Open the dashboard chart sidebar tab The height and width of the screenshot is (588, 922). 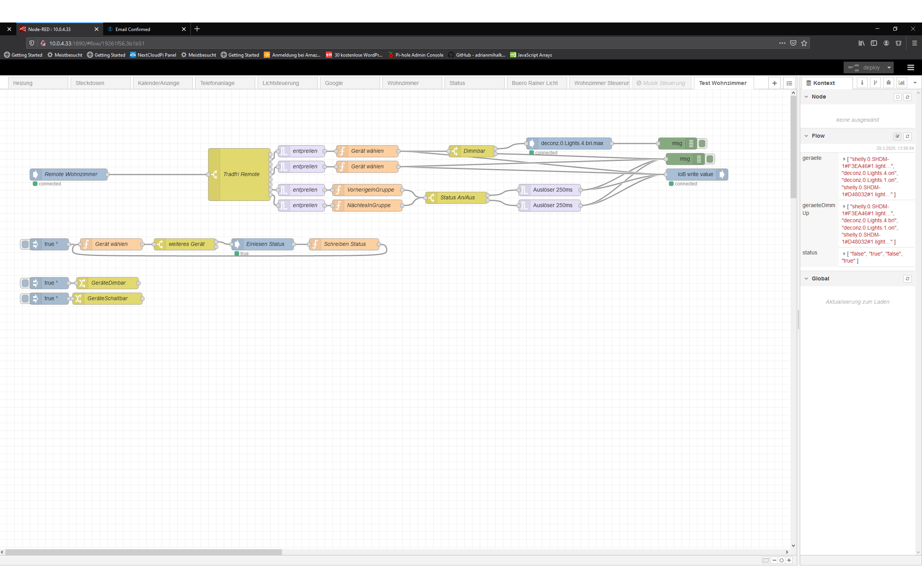pyautogui.click(x=902, y=83)
